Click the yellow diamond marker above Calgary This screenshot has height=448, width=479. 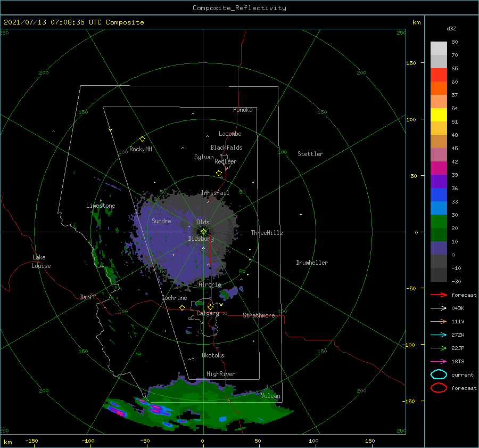coord(210,307)
